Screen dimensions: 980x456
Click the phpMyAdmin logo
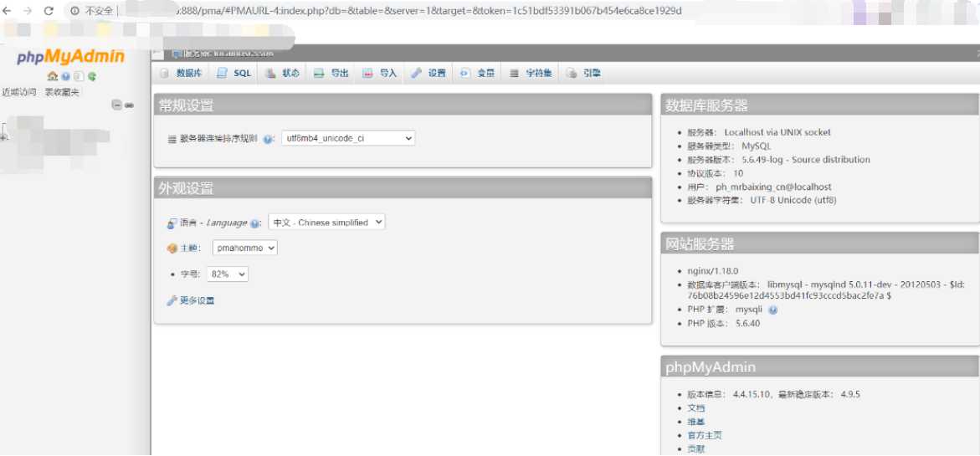[70, 57]
